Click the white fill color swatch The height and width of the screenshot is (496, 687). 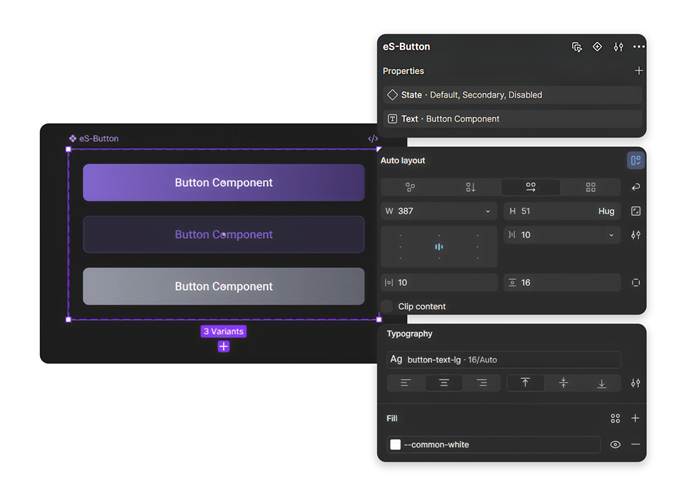pos(395,444)
